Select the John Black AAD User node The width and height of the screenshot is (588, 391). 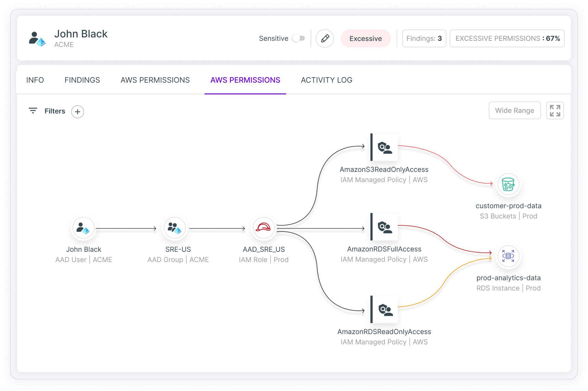tap(84, 228)
